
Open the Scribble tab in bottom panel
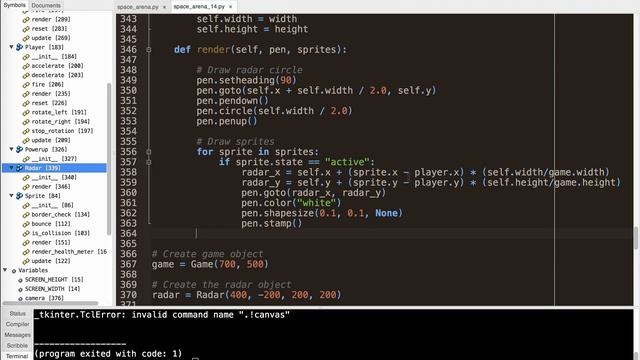[x=17, y=345]
